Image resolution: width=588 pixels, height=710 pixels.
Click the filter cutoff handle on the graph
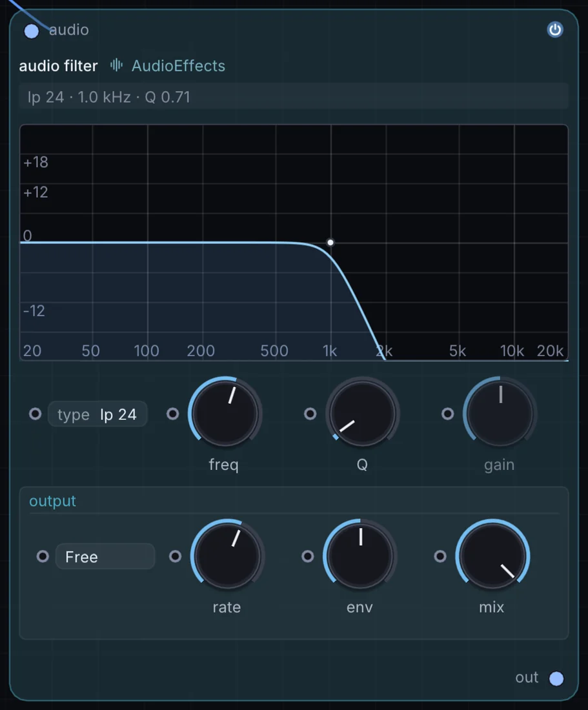click(330, 242)
